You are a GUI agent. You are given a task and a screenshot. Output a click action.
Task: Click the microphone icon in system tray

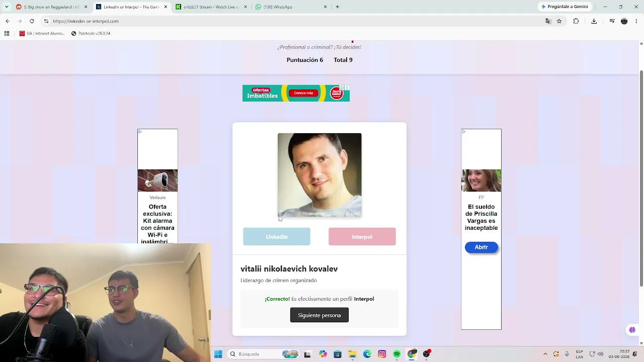(567, 354)
